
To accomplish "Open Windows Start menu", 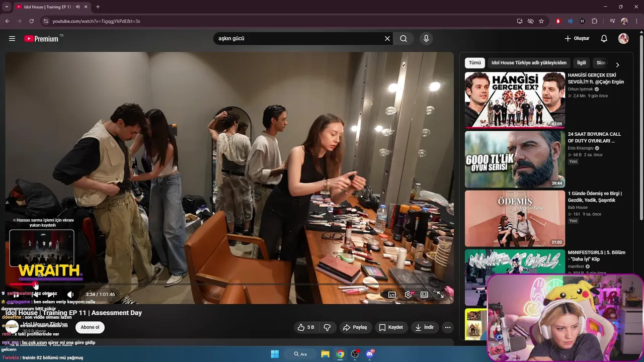I will tap(275, 354).
